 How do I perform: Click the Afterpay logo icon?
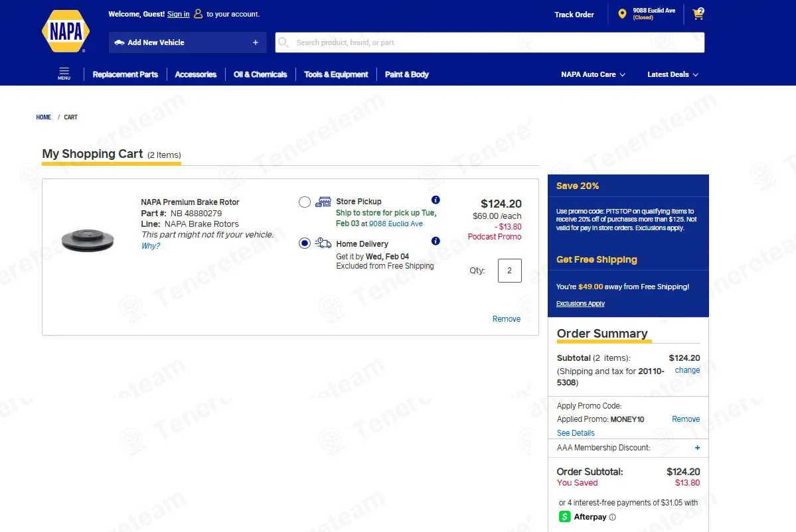point(564,517)
